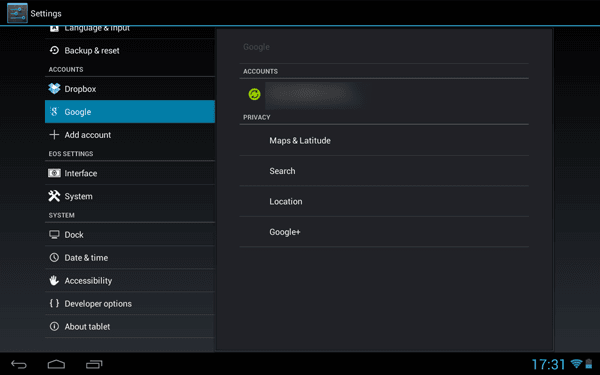The width and height of the screenshot is (600, 375).
Task: Open the partially visible Language & input entry
Action: click(130, 32)
